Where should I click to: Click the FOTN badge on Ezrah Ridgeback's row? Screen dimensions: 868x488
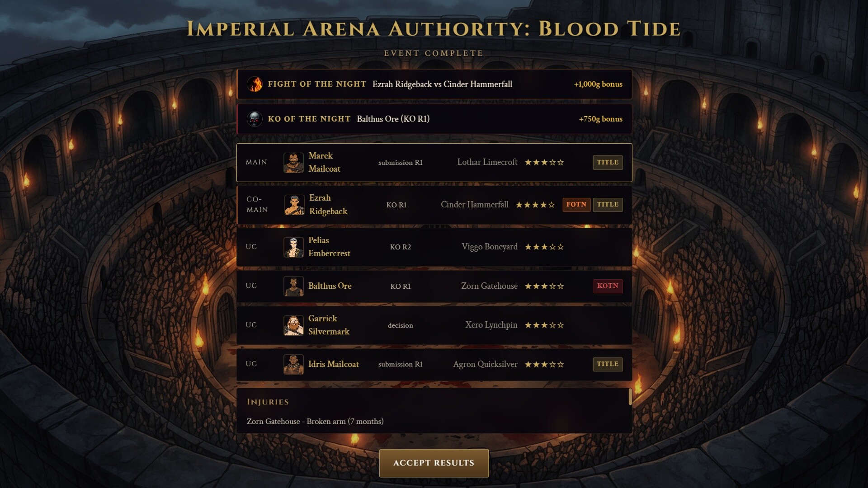point(576,205)
